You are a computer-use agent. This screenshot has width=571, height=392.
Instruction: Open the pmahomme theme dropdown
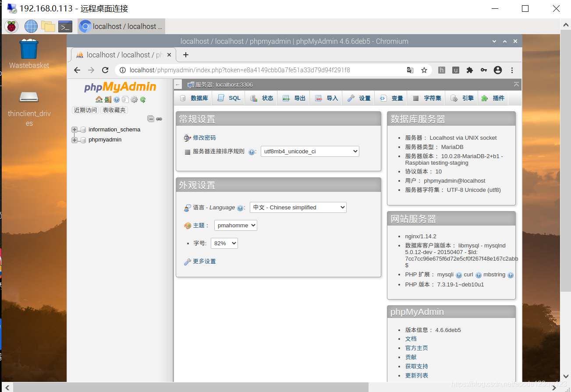[236, 226]
